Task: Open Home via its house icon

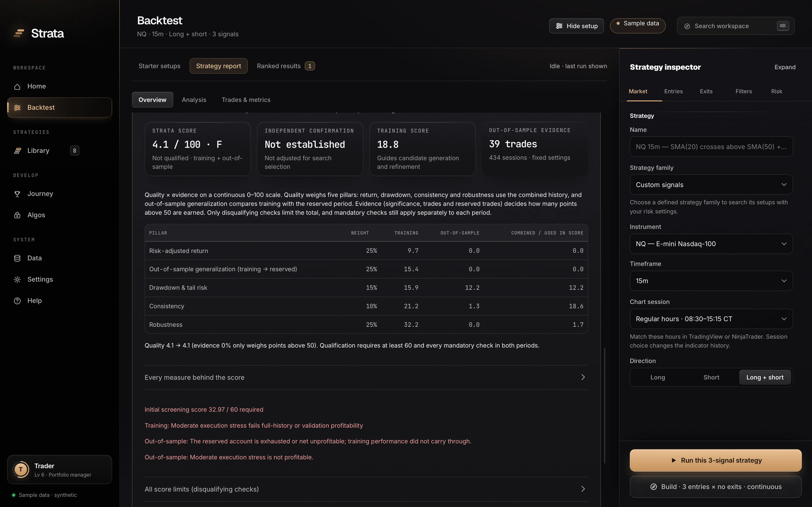Action: [17, 86]
